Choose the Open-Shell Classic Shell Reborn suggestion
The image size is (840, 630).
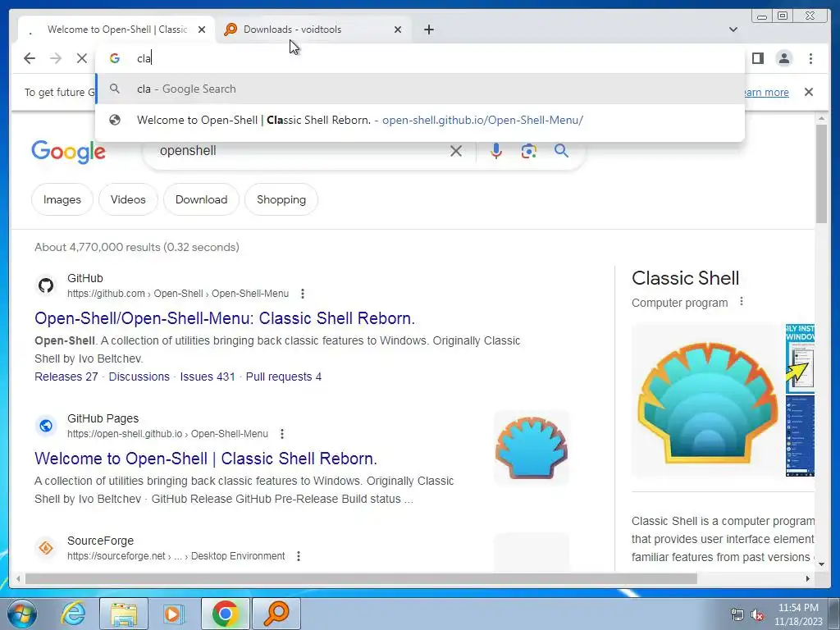pyautogui.click(x=420, y=120)
